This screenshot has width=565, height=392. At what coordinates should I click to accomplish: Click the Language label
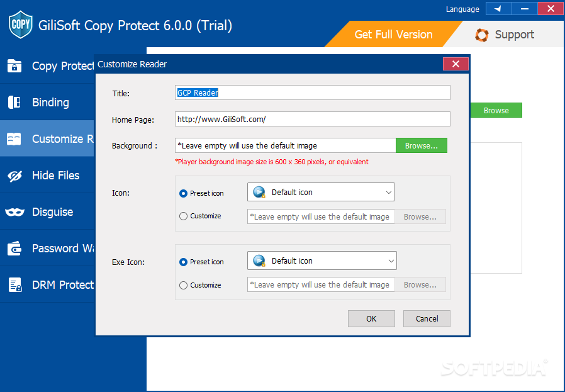pyautogui.click(x=462, y=9)
